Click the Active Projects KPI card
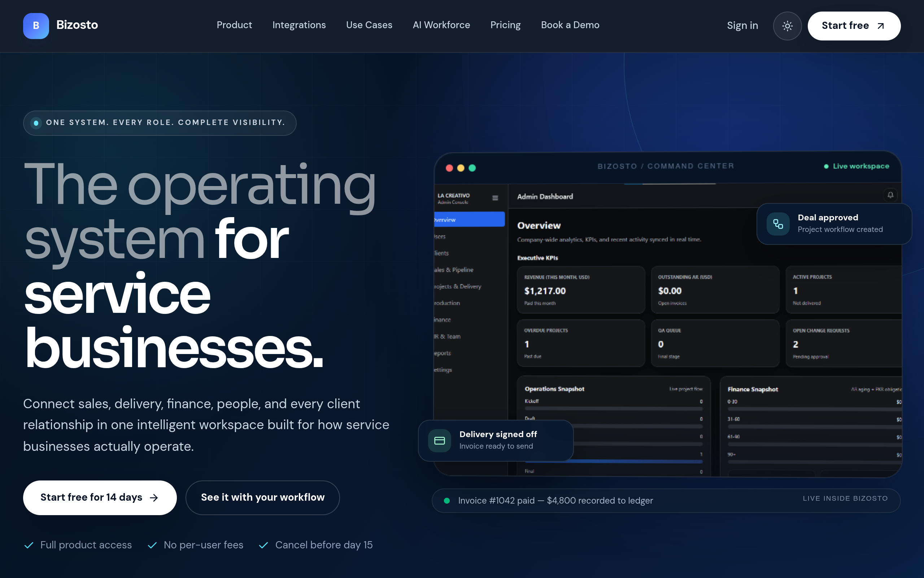Screen dimensions: 924x578 (x=844, y=290)
